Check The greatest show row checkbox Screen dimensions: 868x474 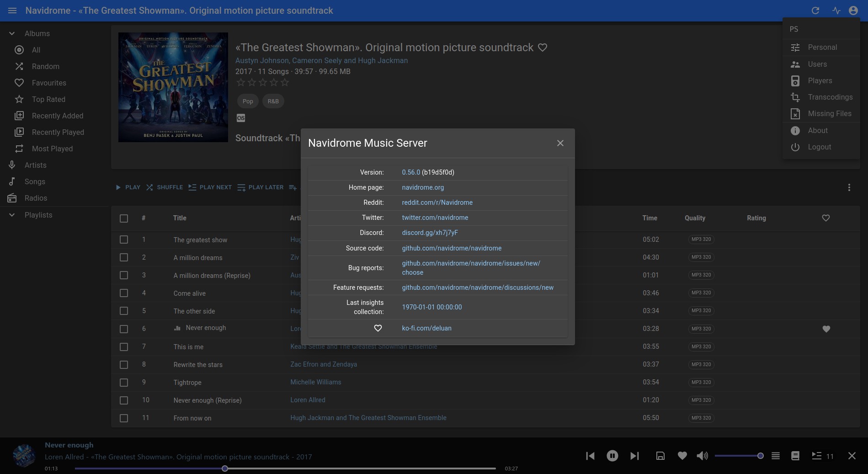[x=124, y=240]
